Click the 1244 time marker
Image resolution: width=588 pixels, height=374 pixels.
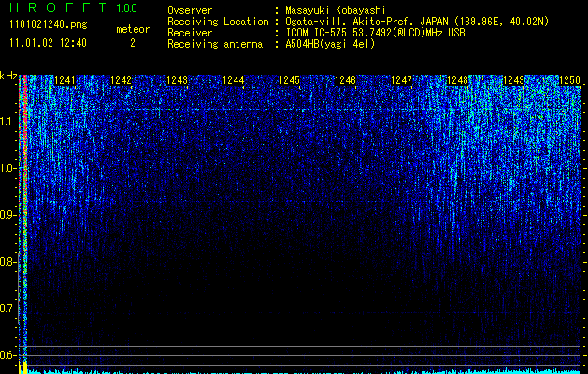pyautogui.click(x=234, y=80)
